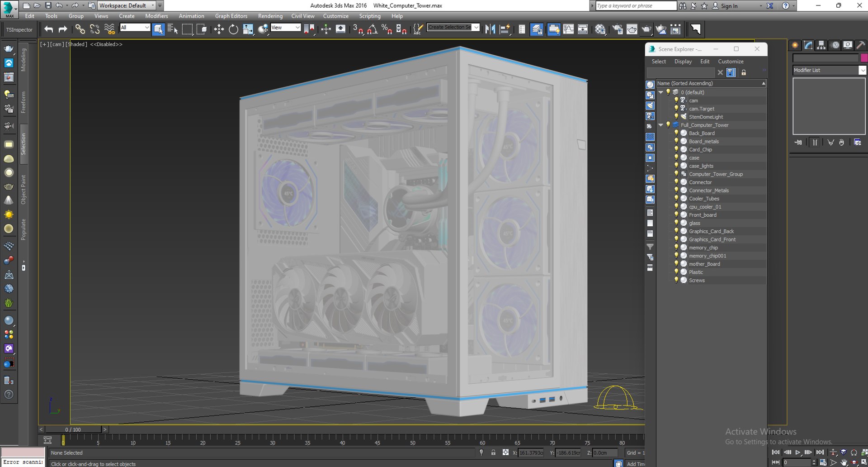Image resolution: width=868 pixels, height=467 pixels.
Task: Activate the Select and Scale tool
Action: [248, 29]
